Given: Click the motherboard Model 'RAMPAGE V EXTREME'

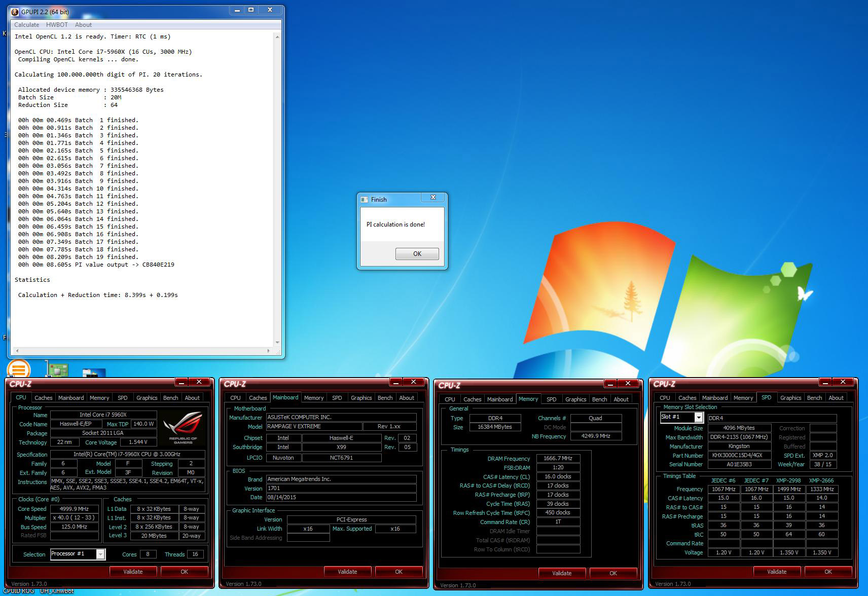Looking at the screenshot, I should point(314,427).
